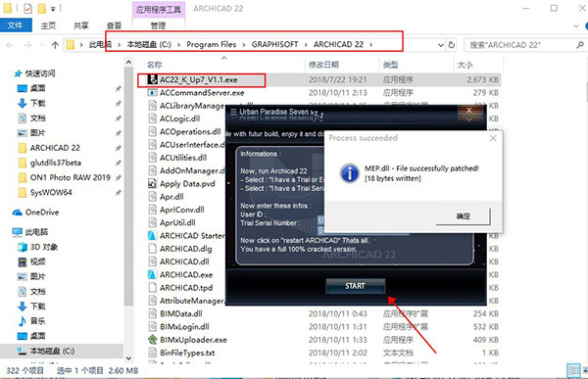Sort by the 大小 column header

click(465, 65)
